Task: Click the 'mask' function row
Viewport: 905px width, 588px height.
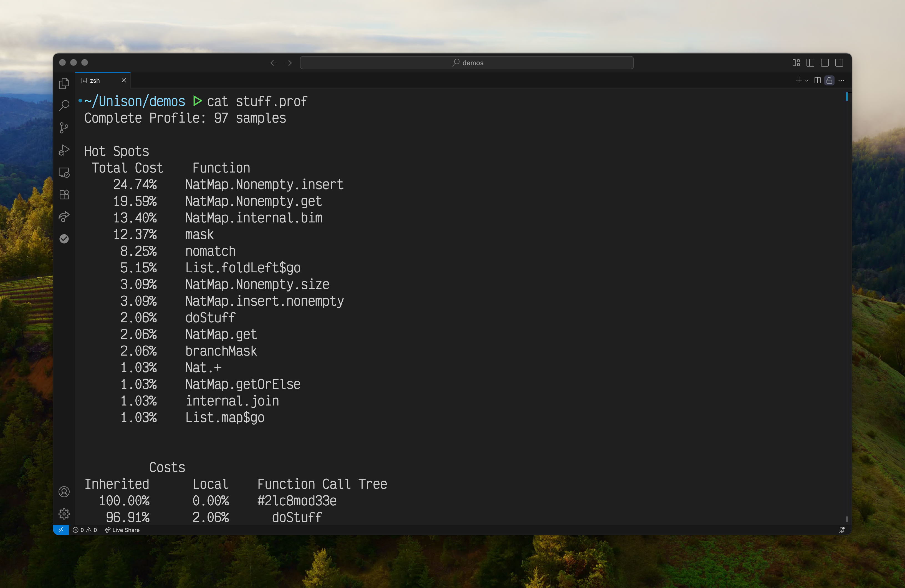Action: pyautogui.click(x=199, y=235)
